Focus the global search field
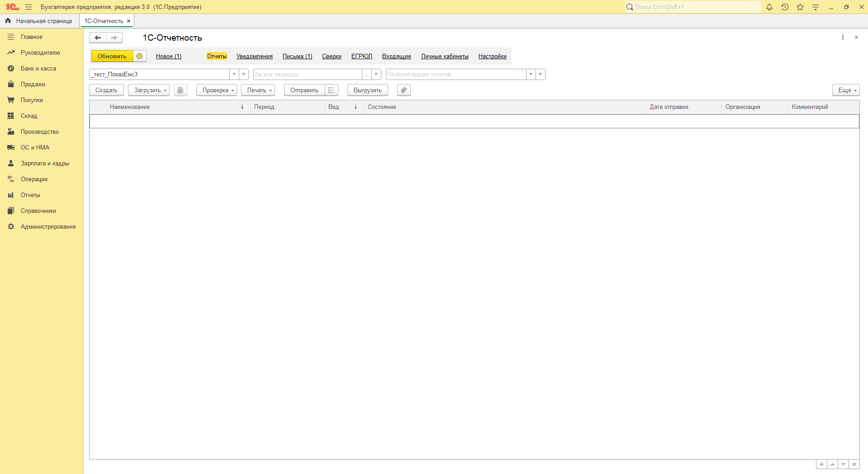This screenshot has width=868, height=474. (693, 7)
